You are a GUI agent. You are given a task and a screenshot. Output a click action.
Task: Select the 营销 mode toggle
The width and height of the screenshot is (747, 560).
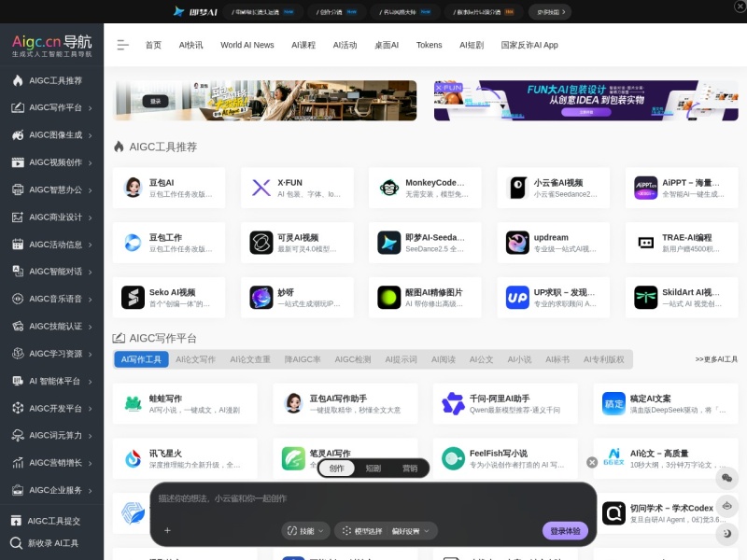click(x=410, y=469)
